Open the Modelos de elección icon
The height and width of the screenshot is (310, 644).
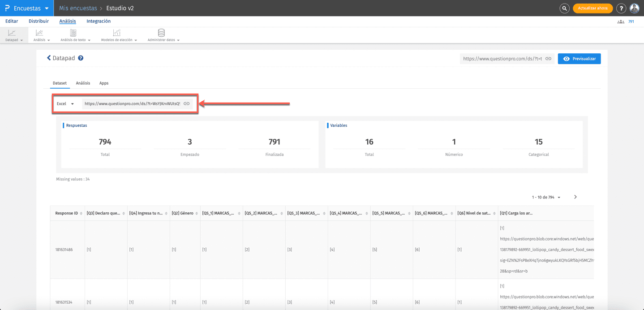coord(116,33)
